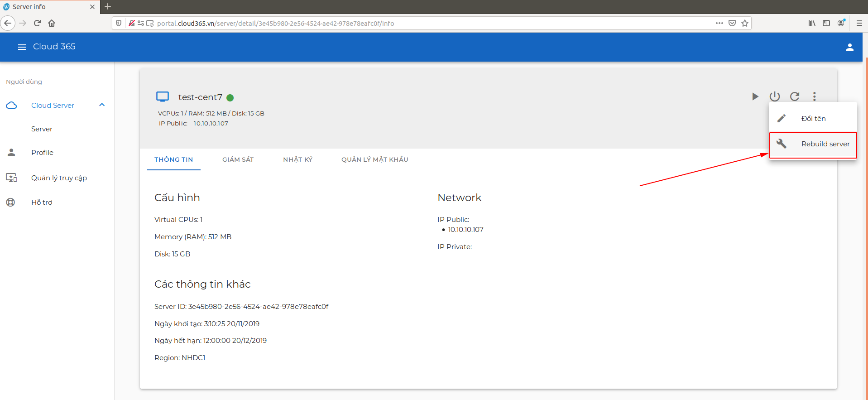This screenshot has width=868, height=400.
Task: Click the access management icon in sidebar
Action: coord(11,178)
